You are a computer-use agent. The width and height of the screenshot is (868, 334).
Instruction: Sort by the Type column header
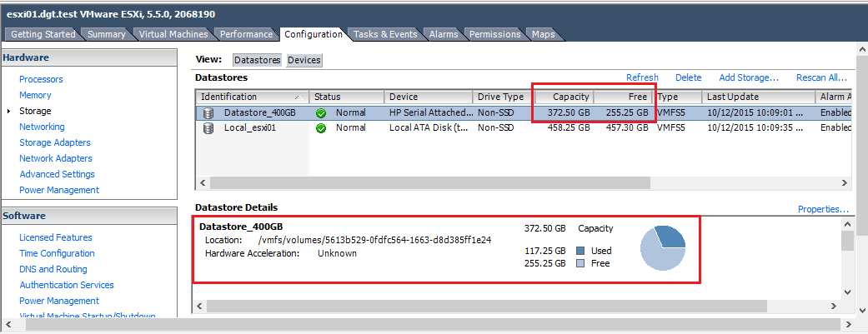(x=678, y=97)
